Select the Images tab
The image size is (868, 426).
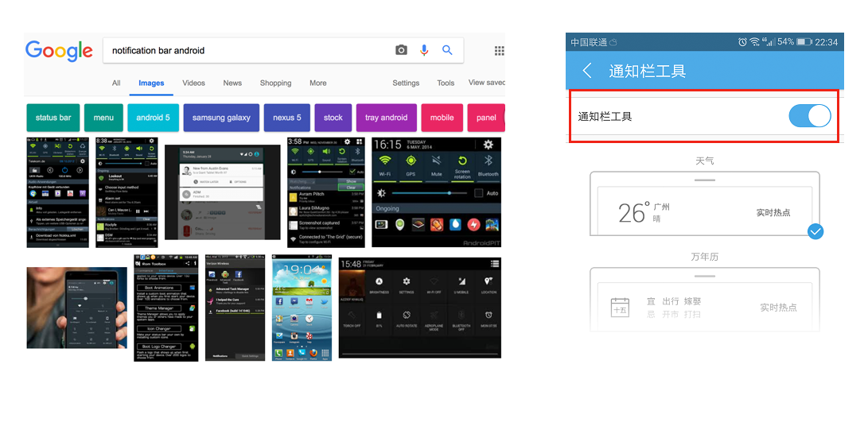(151, 83)
